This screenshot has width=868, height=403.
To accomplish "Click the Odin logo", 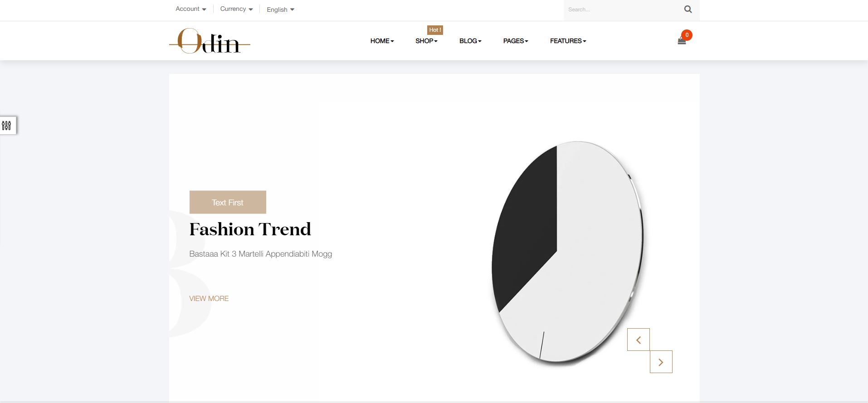I will click(x=210, y=41).
